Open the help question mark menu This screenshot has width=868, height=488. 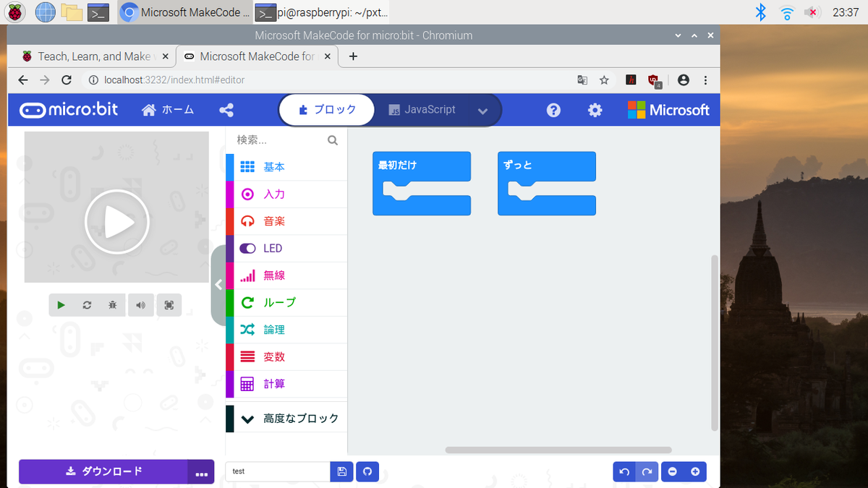click(x=553, y=110)
